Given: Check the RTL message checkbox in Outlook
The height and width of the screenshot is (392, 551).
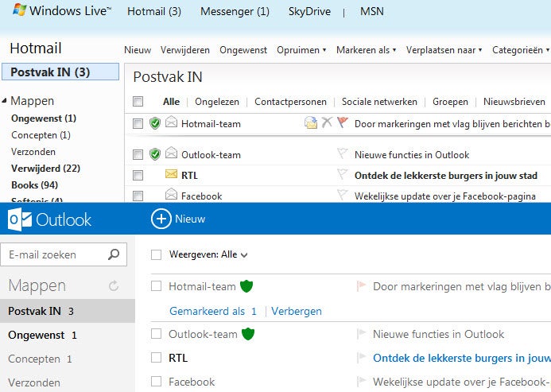Looking at the screenshot, I should [x=157, y=358].
